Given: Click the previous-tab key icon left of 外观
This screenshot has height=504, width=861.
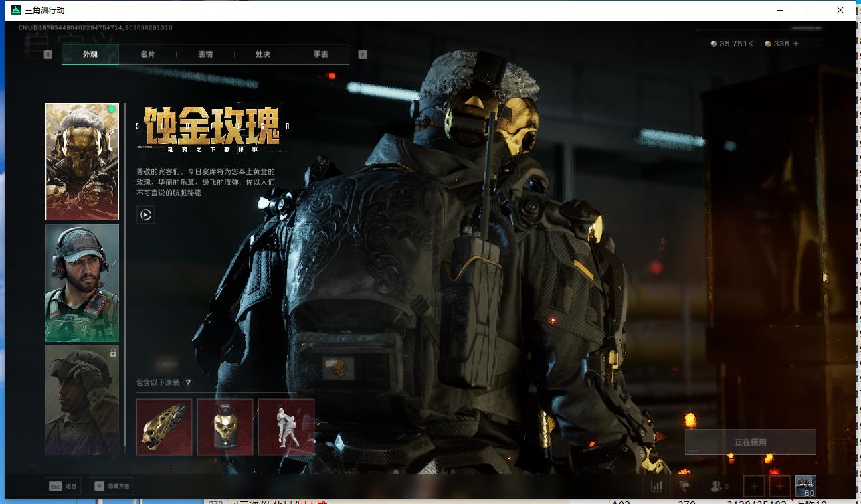Looking at the screenshot, I should click(x=48, y=54).
